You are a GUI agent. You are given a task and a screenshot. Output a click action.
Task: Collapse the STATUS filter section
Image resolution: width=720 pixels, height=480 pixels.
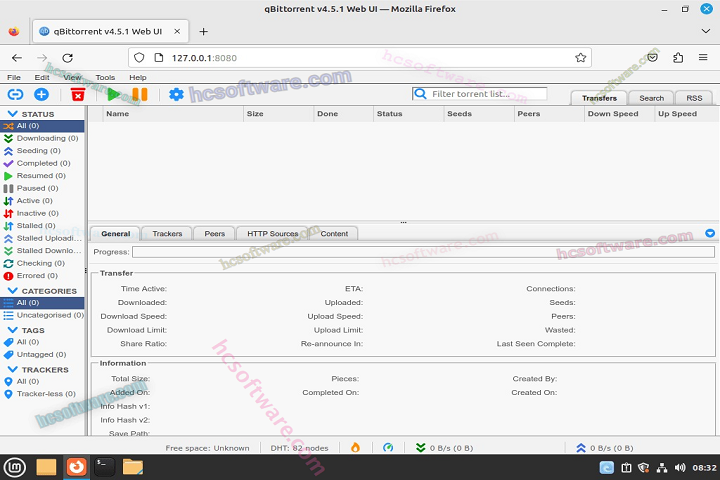point(13,113)
